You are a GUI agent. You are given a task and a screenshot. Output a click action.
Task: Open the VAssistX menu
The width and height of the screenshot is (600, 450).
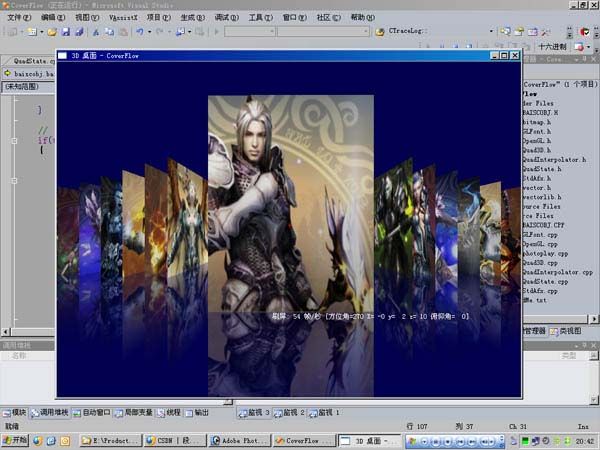[x=123, y=17]
